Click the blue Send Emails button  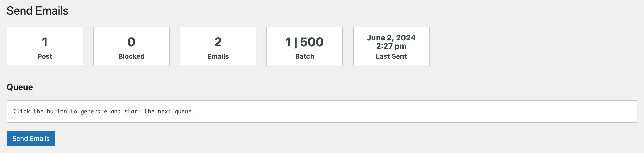click(31, 138)
